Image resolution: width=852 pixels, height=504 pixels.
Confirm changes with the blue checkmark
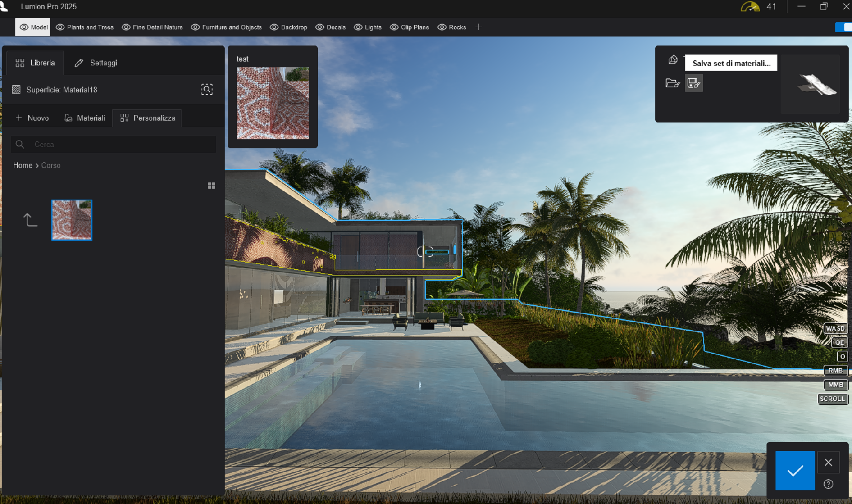[x=795, y=471]
